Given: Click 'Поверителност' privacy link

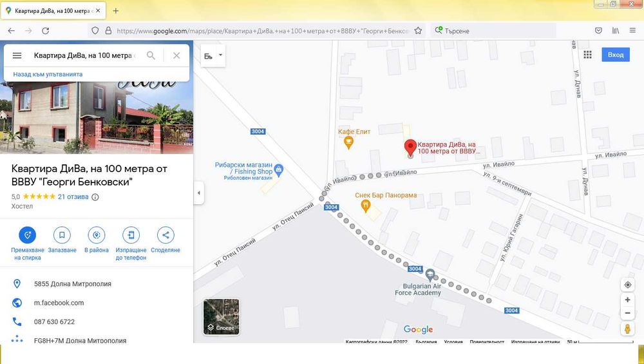Looking at the screenshot, I should click(x=487, y=342).
